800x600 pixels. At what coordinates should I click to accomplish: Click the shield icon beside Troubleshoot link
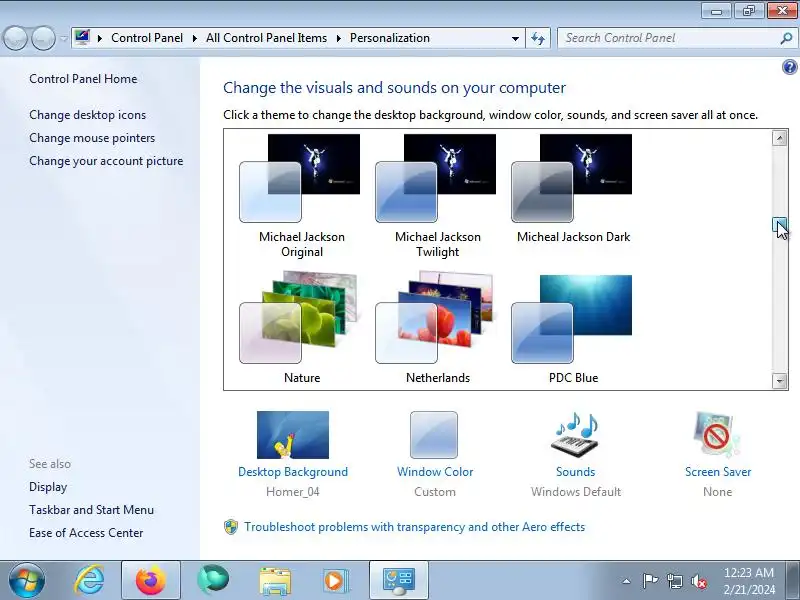point(231,527)
